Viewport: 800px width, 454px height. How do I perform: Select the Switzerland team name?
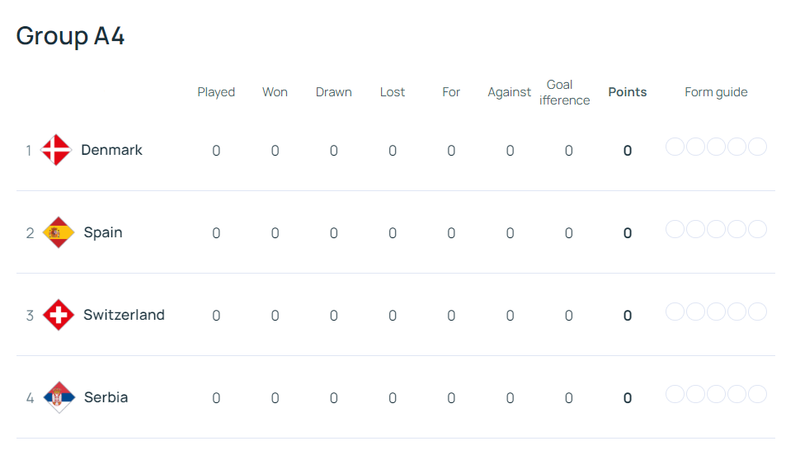(124, 315)
